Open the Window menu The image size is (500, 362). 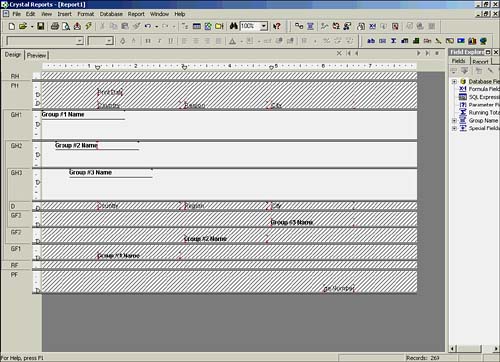(159, 14)
